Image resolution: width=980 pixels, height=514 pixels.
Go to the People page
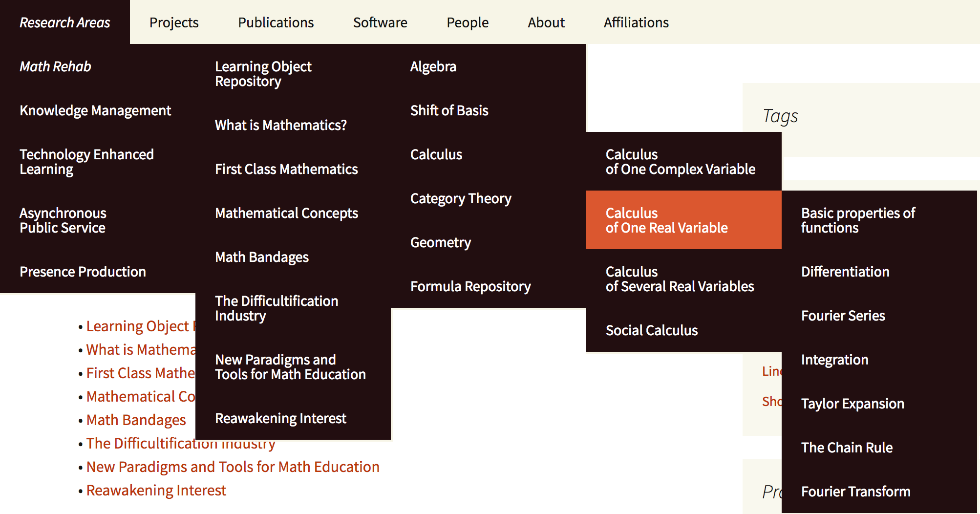click(x=468, y=22)
